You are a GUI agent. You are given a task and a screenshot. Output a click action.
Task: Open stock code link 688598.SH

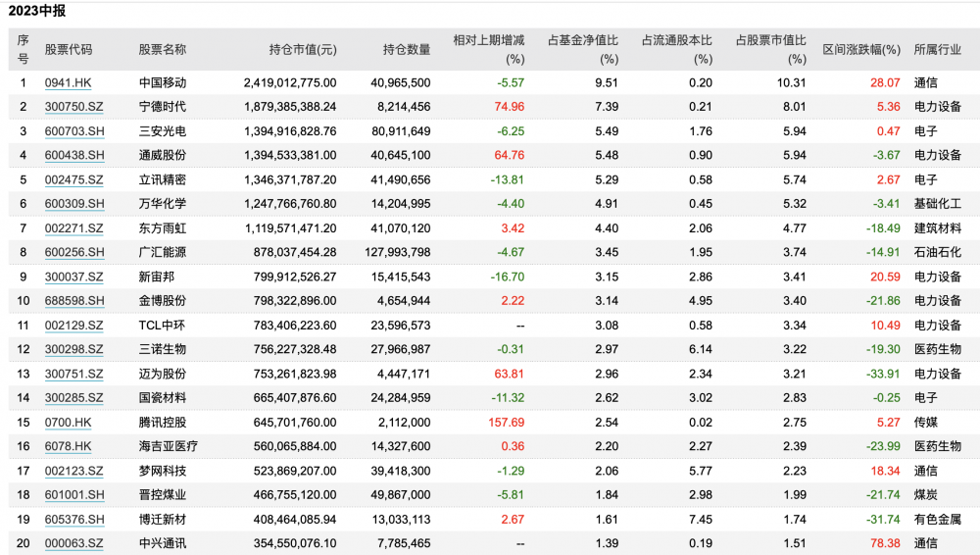click(x=74, y=301)
